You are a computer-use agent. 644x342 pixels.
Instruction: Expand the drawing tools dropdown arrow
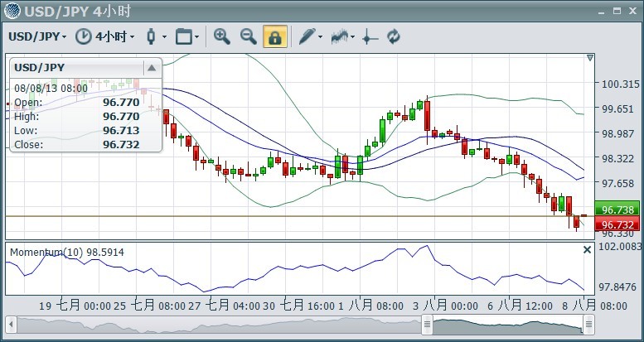coord(321,37)
